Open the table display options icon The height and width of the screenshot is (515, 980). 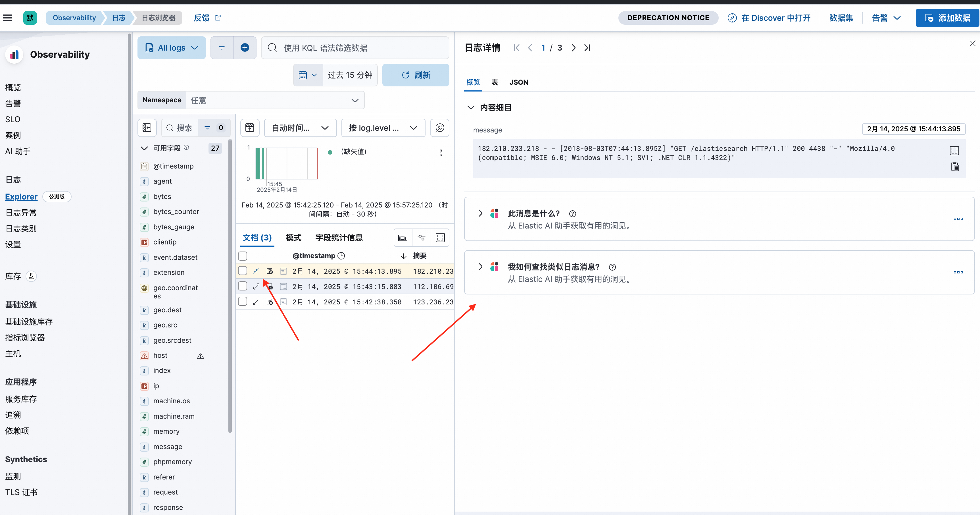pos(421,237)
